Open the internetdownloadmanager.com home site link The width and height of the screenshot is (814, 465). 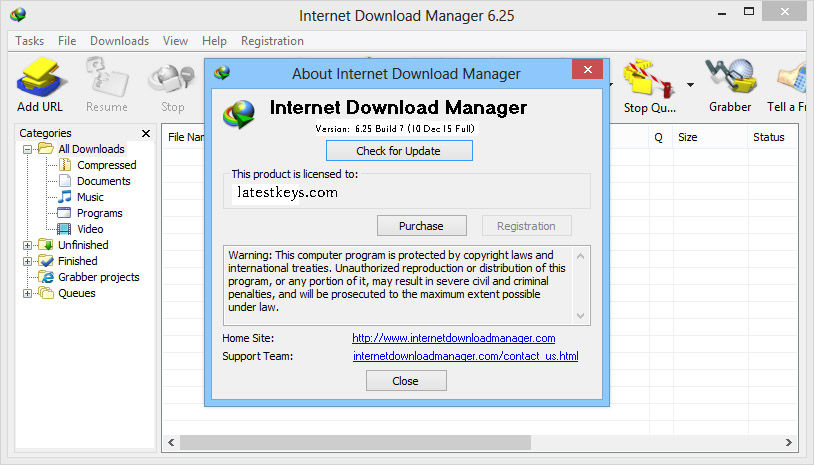[x=454, y=338]
